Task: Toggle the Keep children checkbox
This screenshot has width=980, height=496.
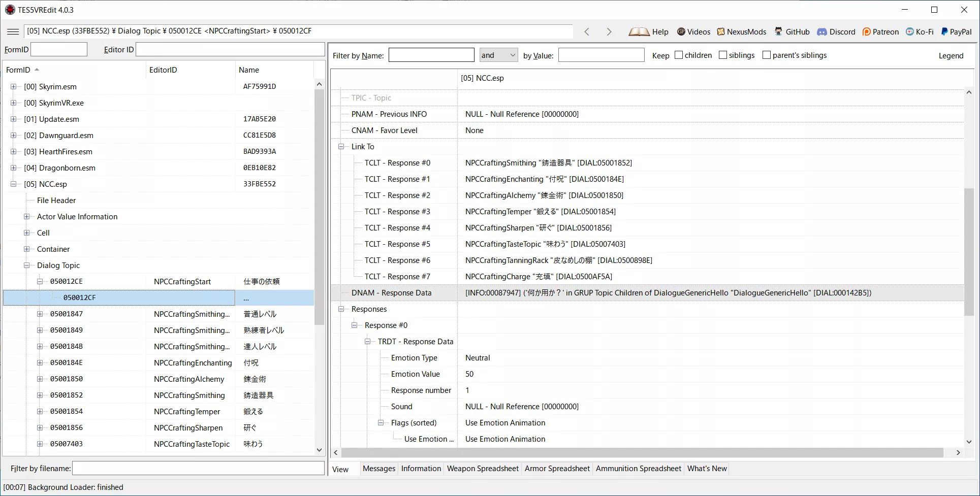Action: coord(679,55)
